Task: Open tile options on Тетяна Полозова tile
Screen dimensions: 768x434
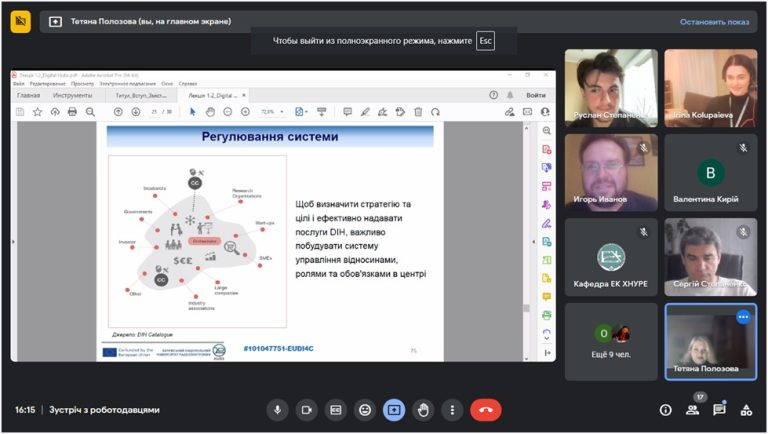Action: pos(743,317)
